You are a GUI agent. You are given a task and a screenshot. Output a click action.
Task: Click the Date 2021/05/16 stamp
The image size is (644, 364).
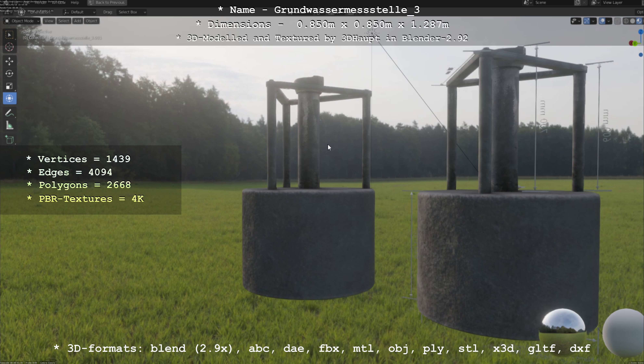[x=13, y=5]
